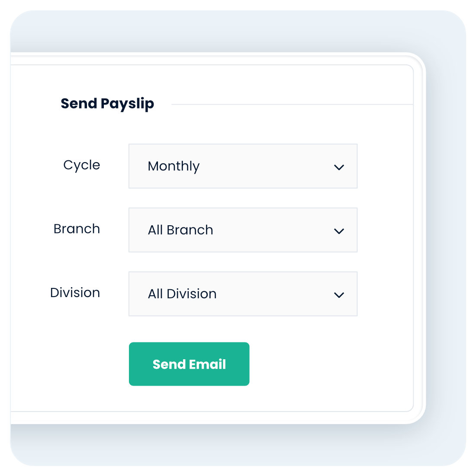This screenshot has width=476, height=476.
Task: Open the Division dropdown
Action: point(243,294)
